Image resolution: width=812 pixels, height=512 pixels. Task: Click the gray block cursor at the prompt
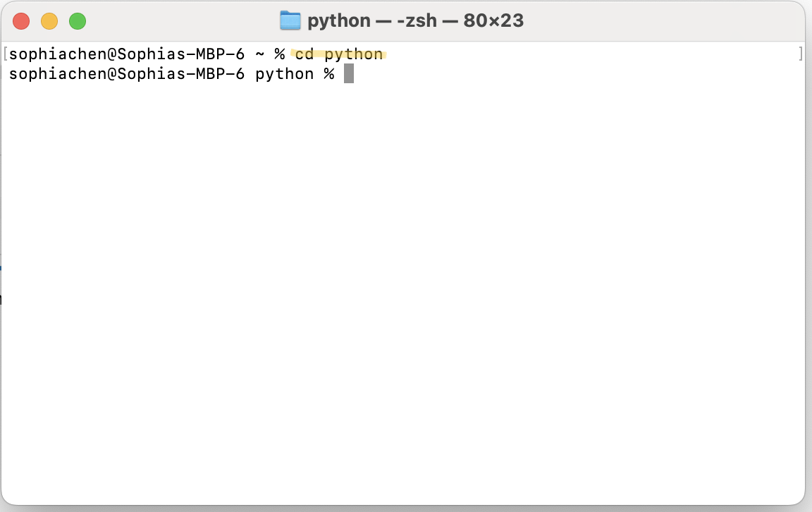[349, 74]
